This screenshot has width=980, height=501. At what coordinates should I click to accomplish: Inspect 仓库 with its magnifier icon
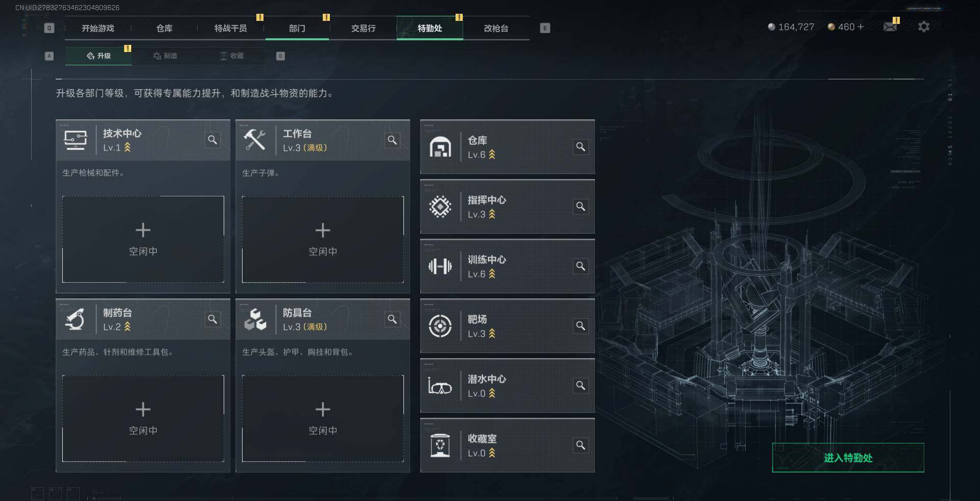coord(581,147)
